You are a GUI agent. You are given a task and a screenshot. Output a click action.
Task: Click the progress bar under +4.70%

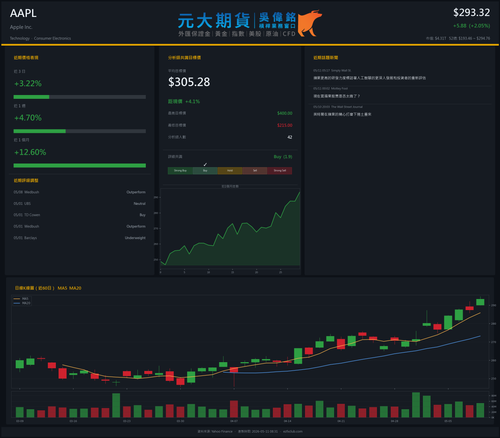tap(80, 131)
